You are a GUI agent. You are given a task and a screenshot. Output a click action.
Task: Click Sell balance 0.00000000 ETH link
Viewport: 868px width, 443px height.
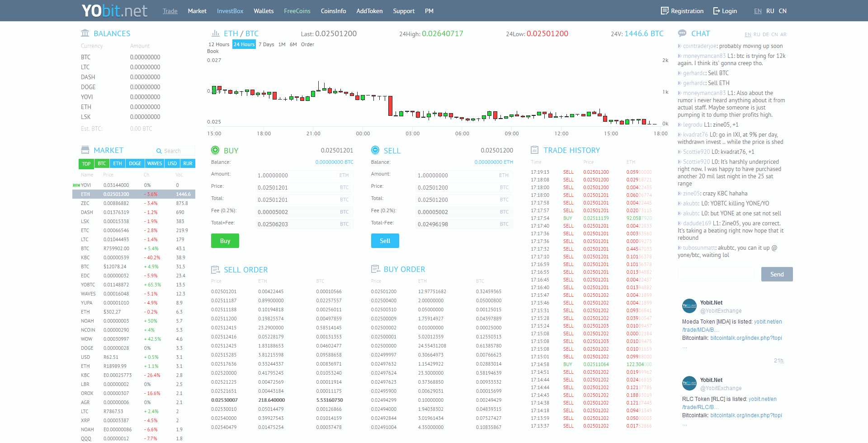tap(494, 162)
